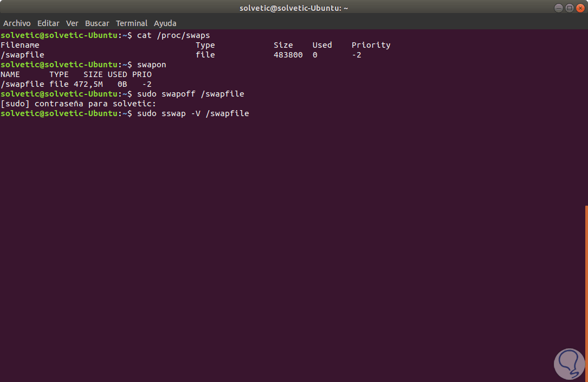Click the 'PRIO' header in swapon output
The image size is (588, 382).
pos(142,74)
